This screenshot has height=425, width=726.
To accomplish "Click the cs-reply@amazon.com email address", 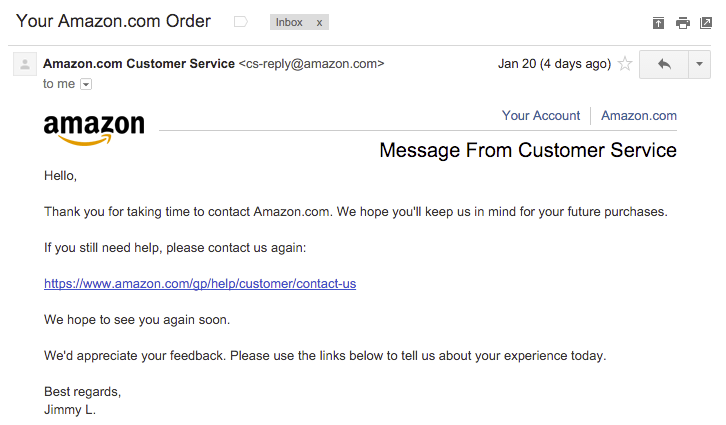I will click(x=311, y=64).
